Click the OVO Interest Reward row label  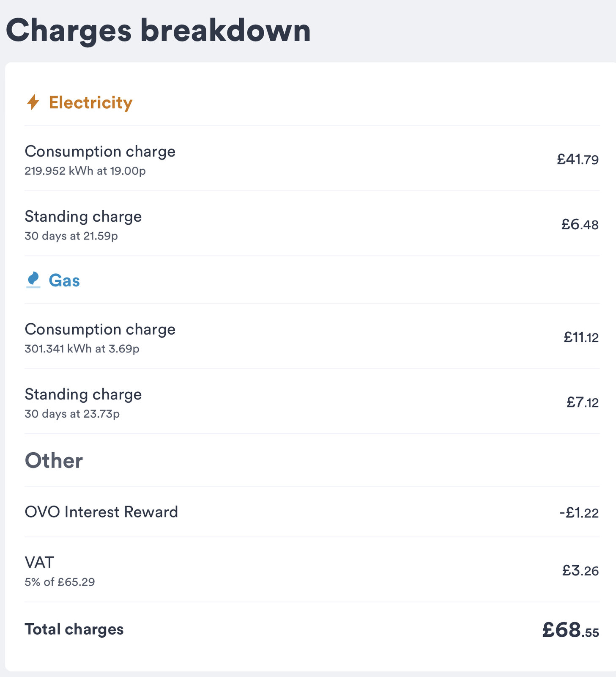click(x=101, y=512)
